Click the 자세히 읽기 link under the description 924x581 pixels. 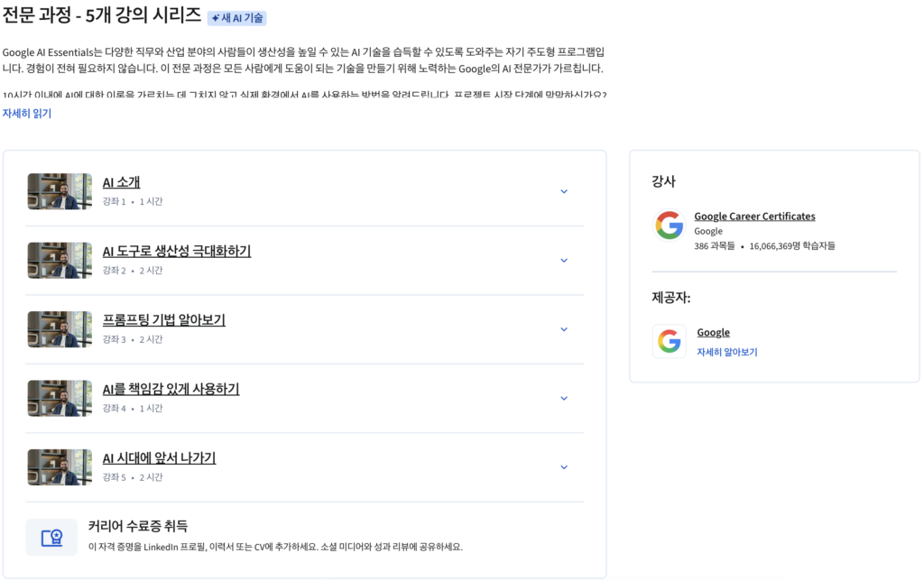[x=27, y=113]
